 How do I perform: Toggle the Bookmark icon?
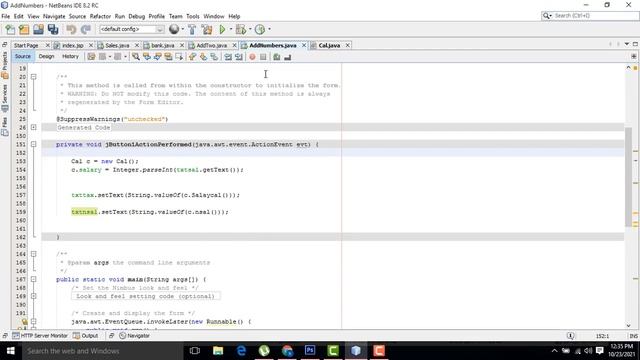pos(214,57)
